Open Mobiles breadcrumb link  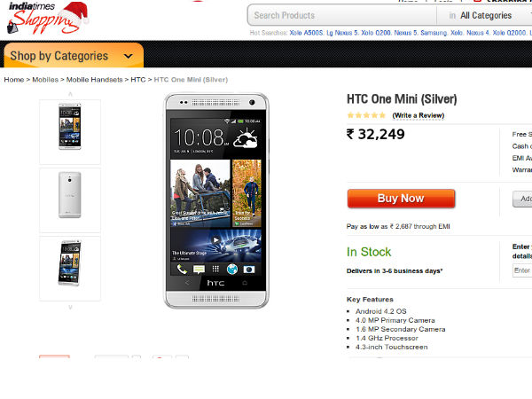(45, 80)
